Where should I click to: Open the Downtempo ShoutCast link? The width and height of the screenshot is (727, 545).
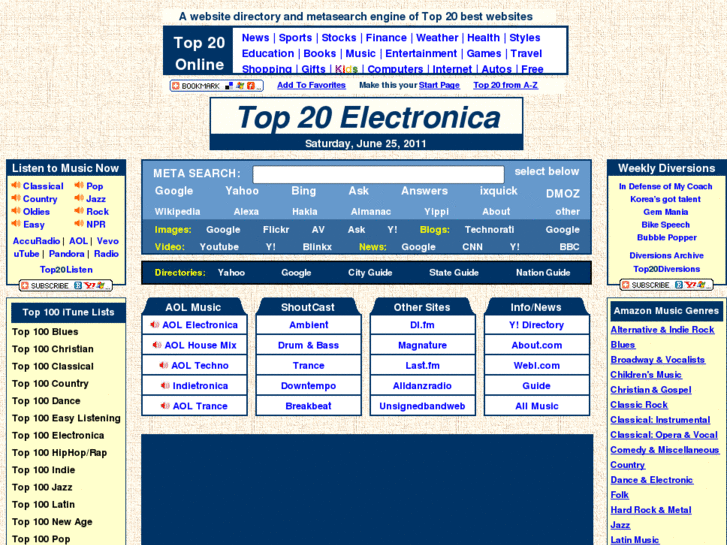308,385
